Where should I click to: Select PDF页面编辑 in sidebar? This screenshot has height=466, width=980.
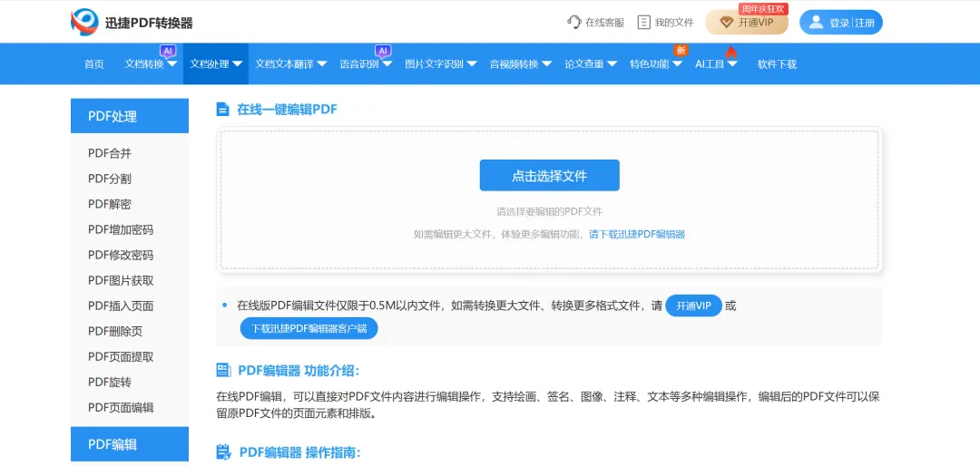pos(121,407)
